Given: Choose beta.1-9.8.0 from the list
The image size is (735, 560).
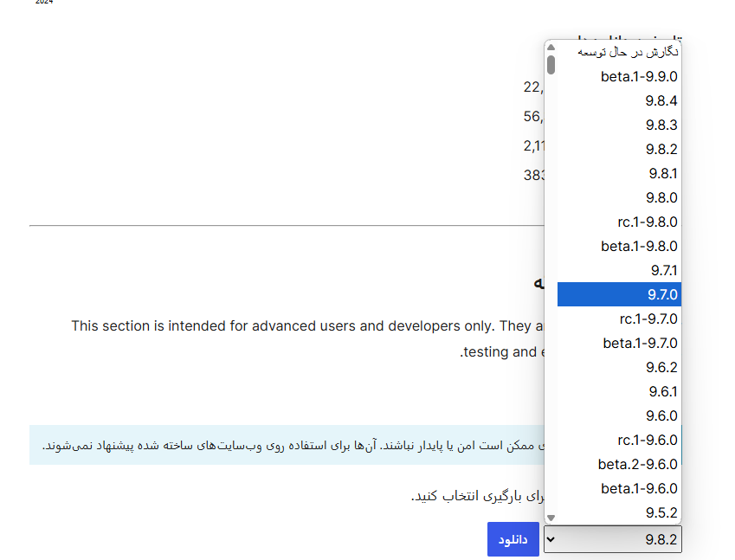Looking at the screenshot, I should (x=619, y=246).
